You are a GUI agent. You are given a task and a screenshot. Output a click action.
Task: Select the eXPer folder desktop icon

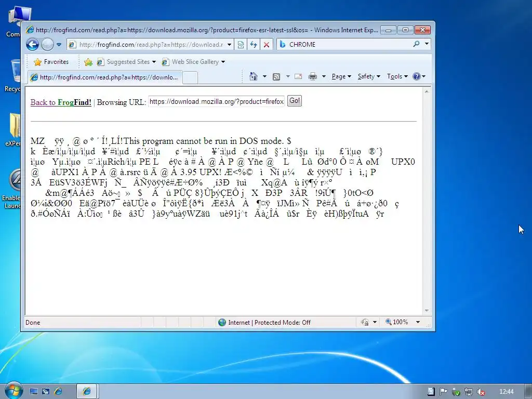[x=13, y=129]
